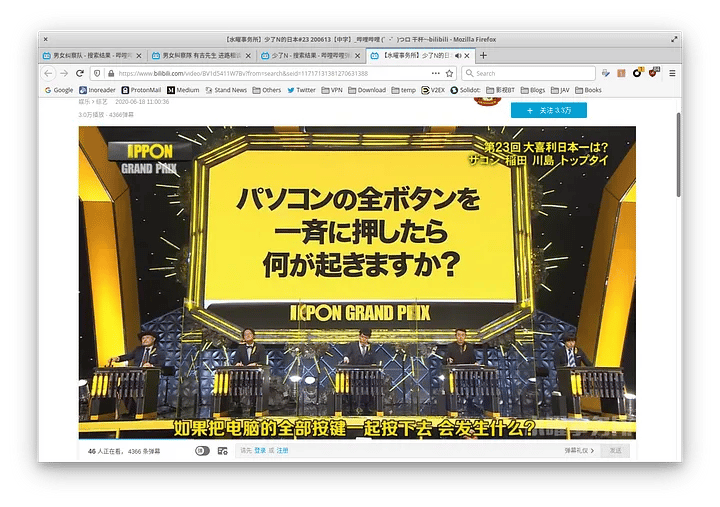
Task: Bookmark this page with the star icon
Action: tap(450, 73)
